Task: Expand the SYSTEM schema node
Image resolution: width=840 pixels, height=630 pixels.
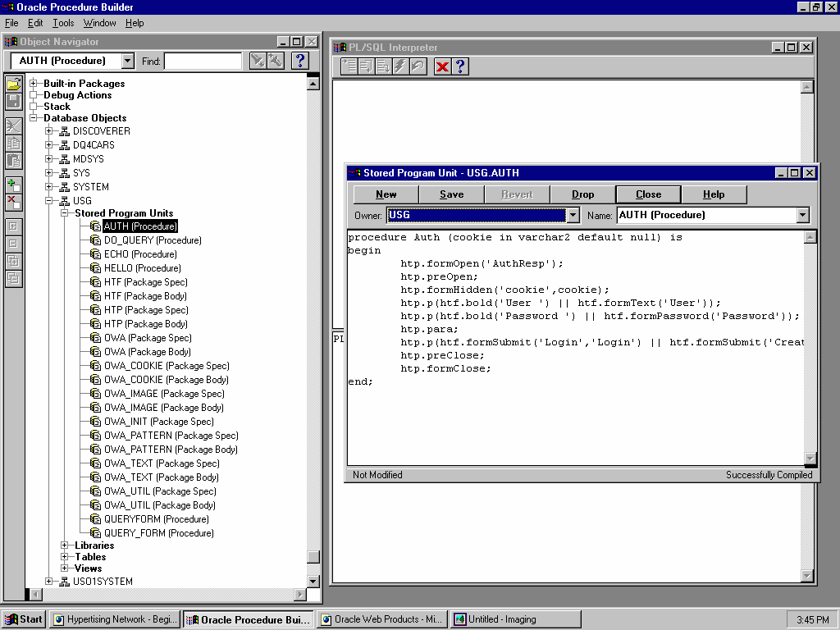Action: point(48,186)
